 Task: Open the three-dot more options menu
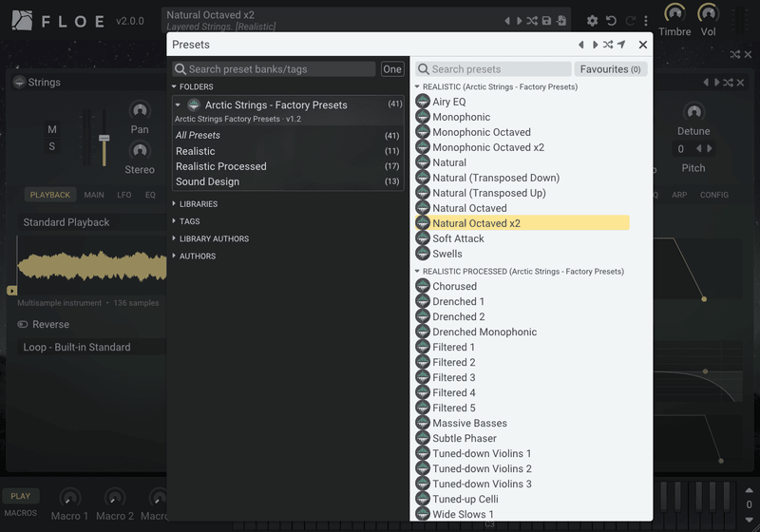click(646, 21)
